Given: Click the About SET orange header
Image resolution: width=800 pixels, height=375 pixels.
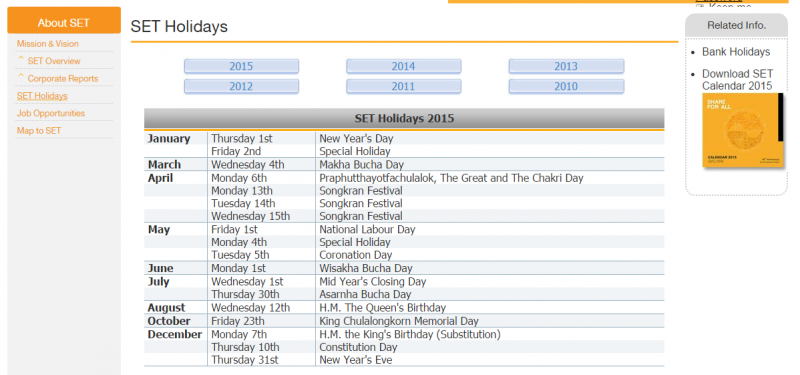Looking at the screenshot, I should point(64,22).
